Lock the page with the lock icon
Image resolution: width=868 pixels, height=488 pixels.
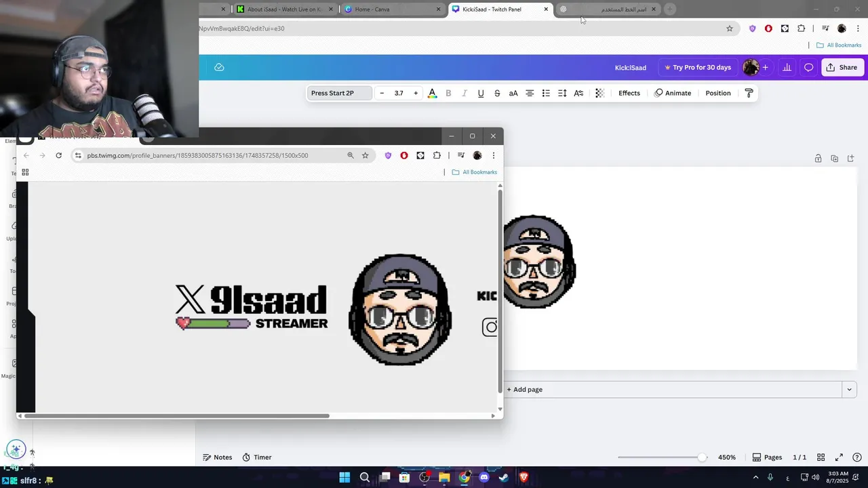(818, 159)
